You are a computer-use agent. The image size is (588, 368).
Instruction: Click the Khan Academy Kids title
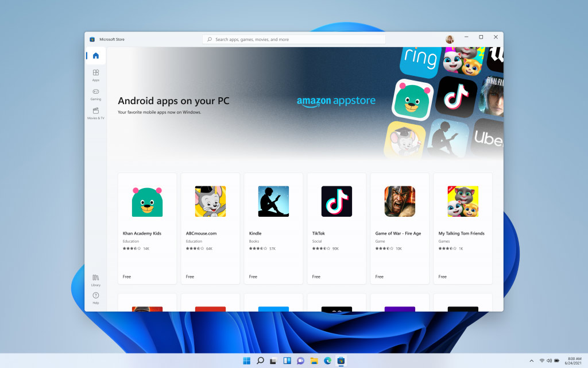(142, 233)
